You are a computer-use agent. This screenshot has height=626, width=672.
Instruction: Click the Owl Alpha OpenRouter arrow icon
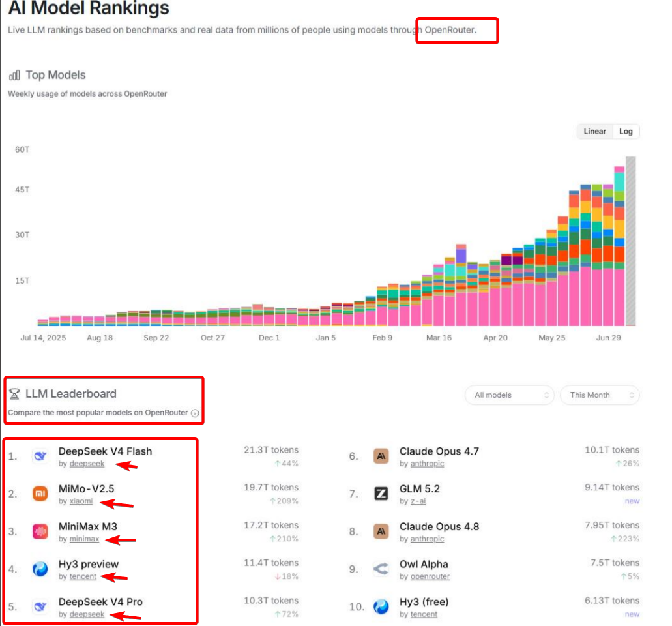click(381, 569)
